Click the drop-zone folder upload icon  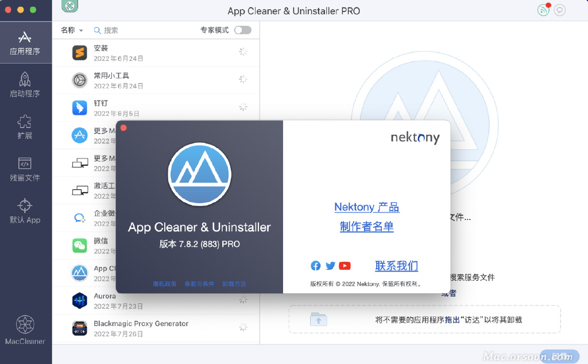click(318, 319)
